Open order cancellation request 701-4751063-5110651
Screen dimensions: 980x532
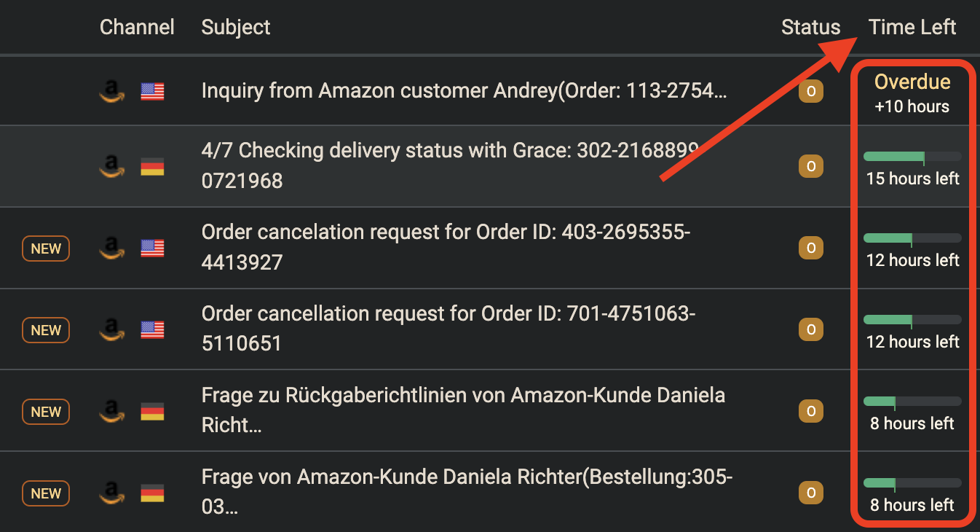pyautogui.click(x=448, y=329)
